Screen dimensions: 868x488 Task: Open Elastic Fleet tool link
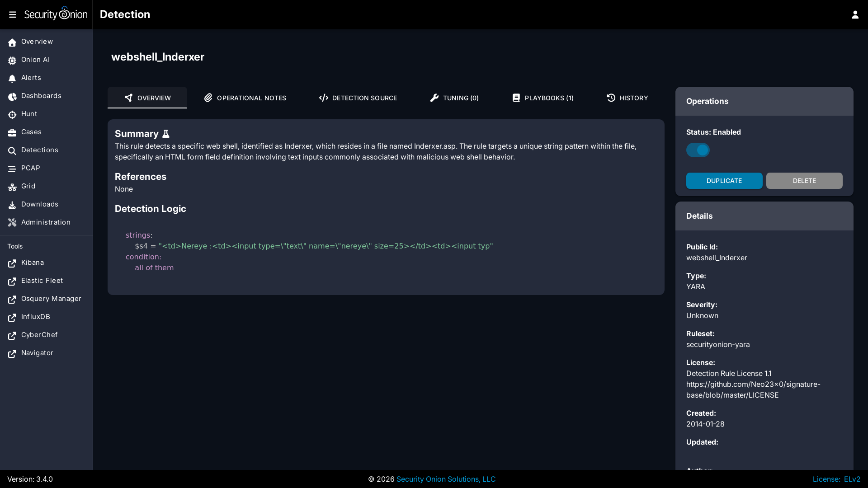(42, 281)
